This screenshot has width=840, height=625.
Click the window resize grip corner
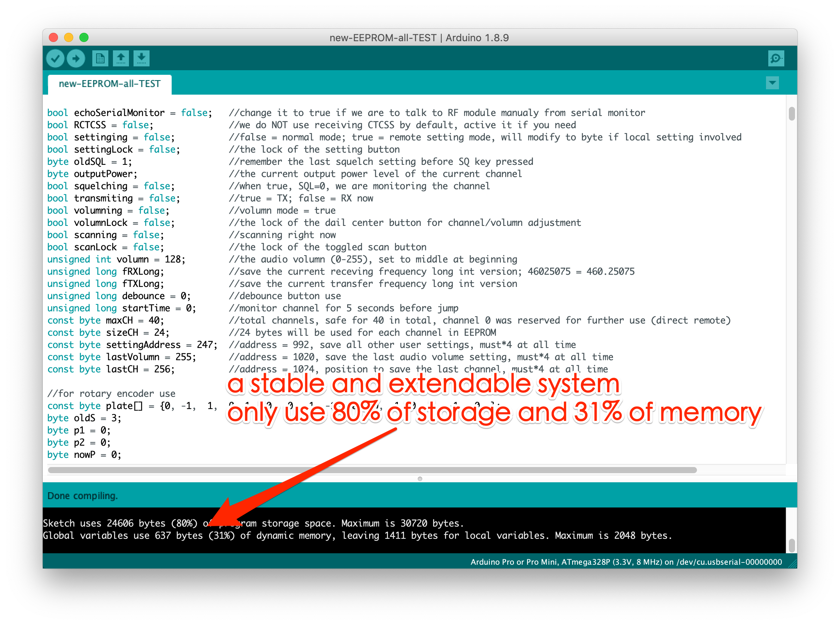(793, 564)
